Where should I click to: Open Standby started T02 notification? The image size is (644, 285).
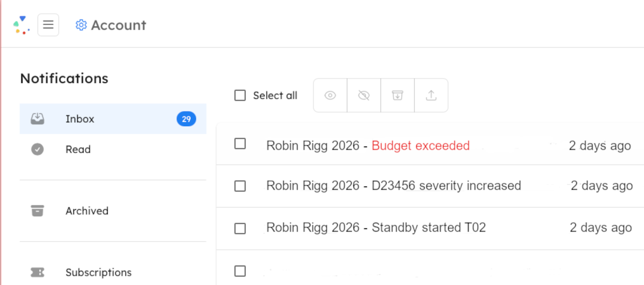[x=376, y=228]
